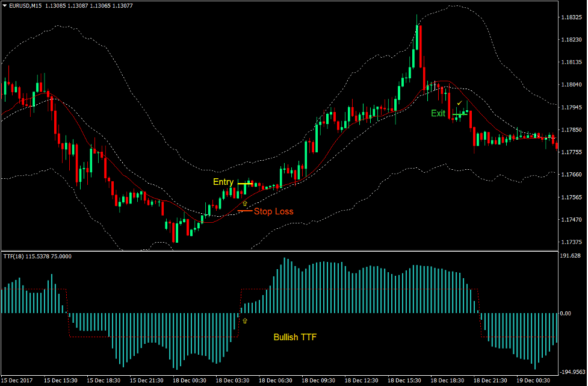Click the orange Stop Loss text label
Viewport: 588px width, 386px height.
click(x=274, y=211)
